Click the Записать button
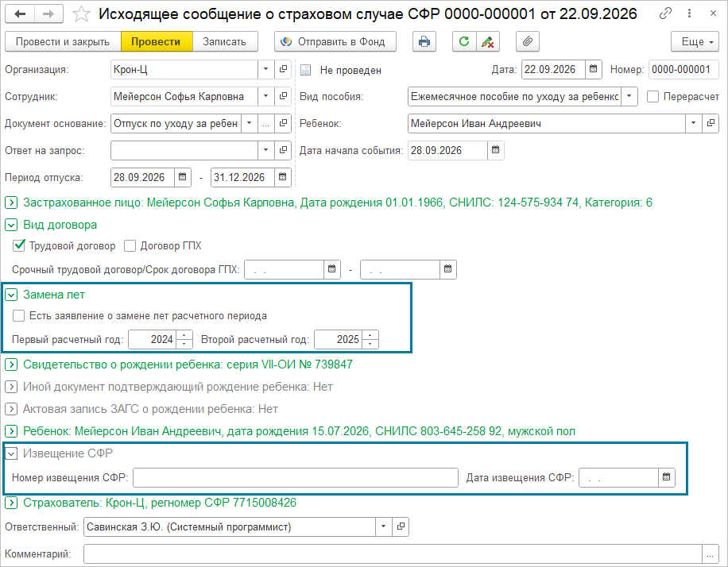 (x=225, y=42)
